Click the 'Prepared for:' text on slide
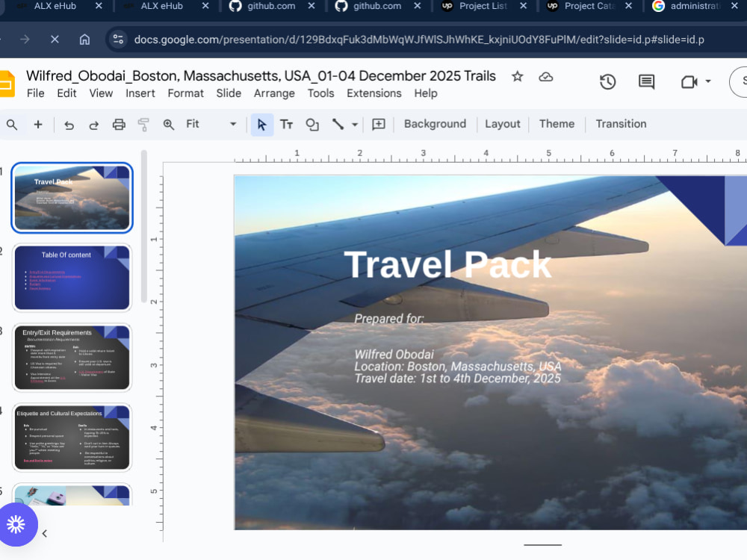Image resolution: width=747 pixels, height=560 pixels. tap(389, 319)
